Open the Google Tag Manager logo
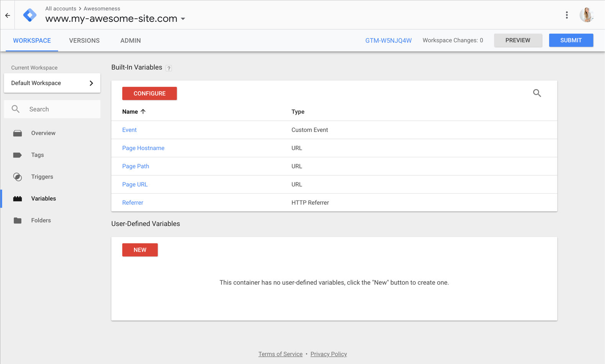 [30, 15]
